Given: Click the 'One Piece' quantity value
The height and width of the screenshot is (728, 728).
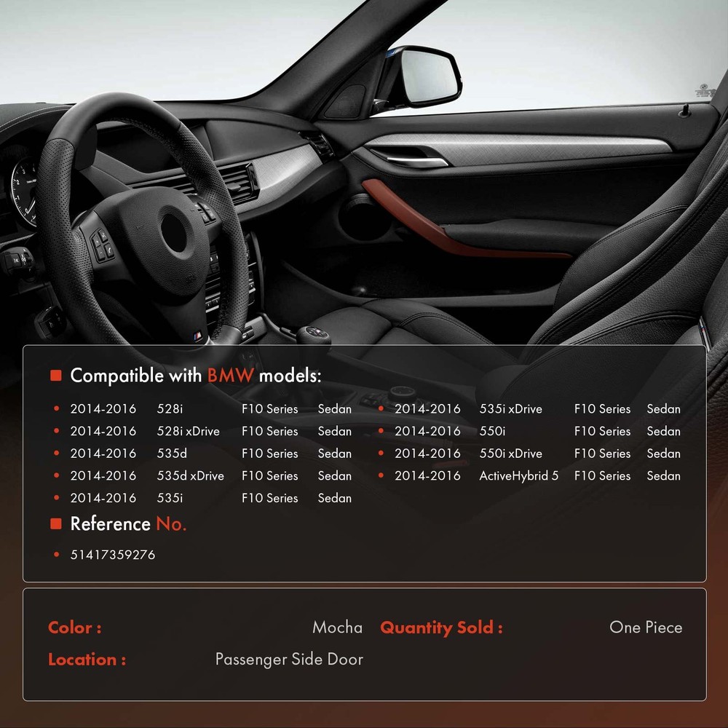Looking at the screenshot, I should 646,628.
